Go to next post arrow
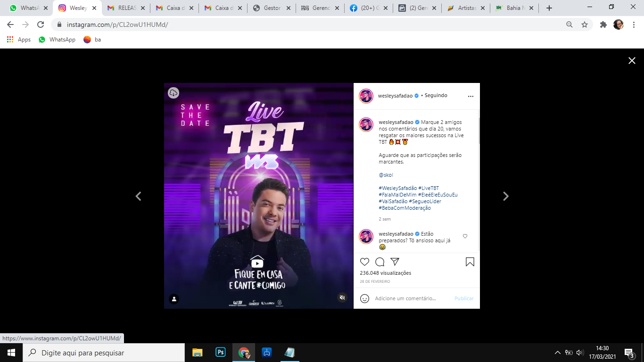 (506, 196)
